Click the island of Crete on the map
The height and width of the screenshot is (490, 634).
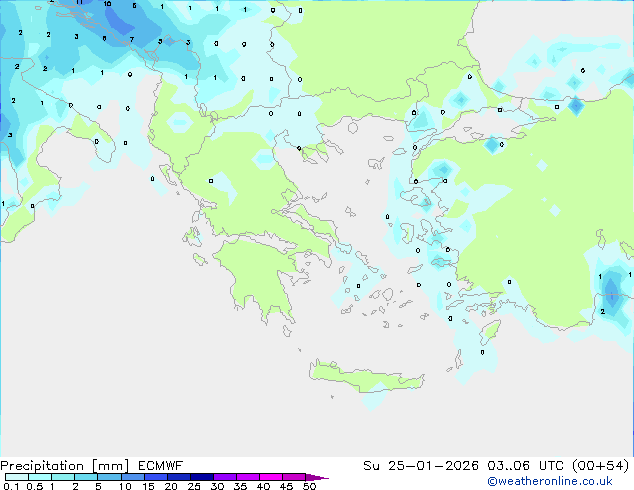pos(366,376)
